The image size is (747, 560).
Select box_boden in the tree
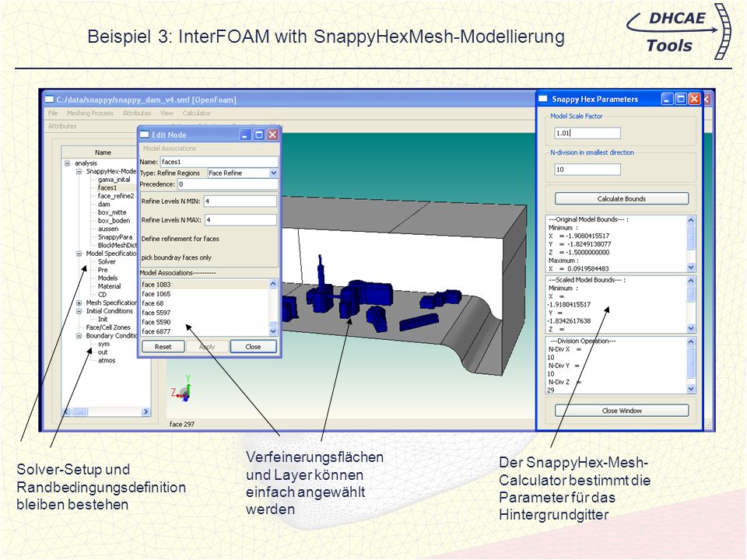point(114,220)
